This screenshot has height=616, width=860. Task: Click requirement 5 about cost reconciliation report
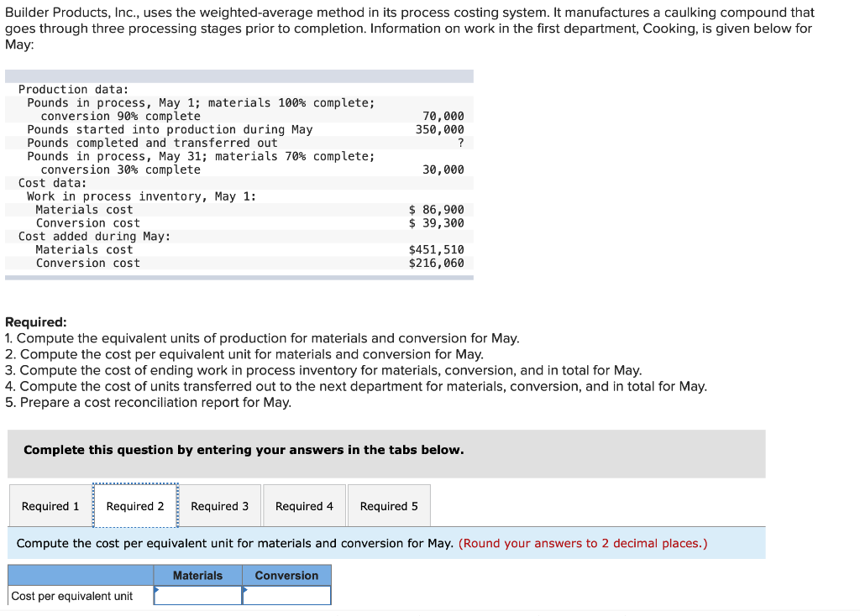click(x=148, y=402)
